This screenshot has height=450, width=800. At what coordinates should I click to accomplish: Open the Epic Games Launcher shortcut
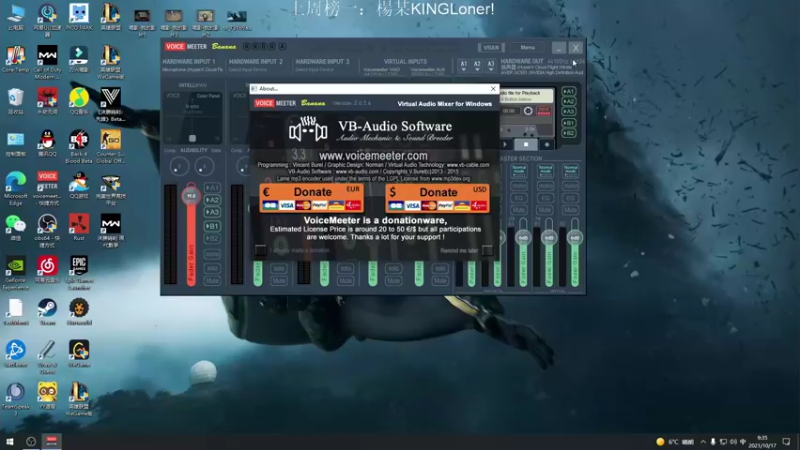click(79, 273)
